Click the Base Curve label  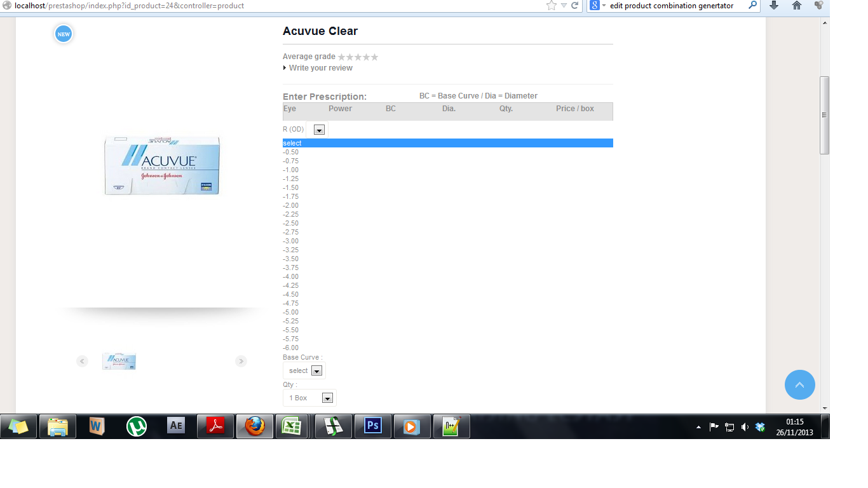click(x=302, y=357)
